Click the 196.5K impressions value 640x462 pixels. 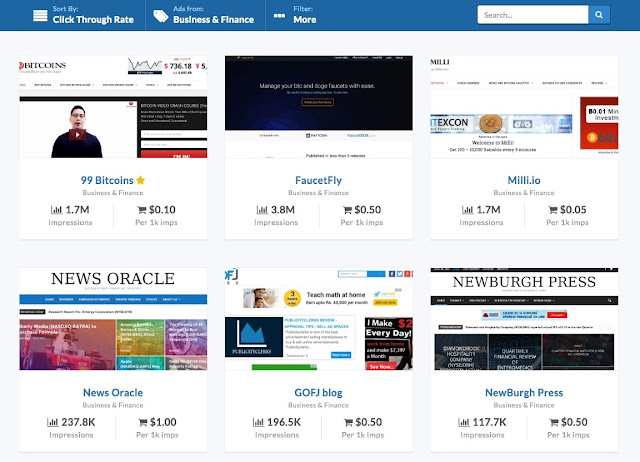(284, 422)
